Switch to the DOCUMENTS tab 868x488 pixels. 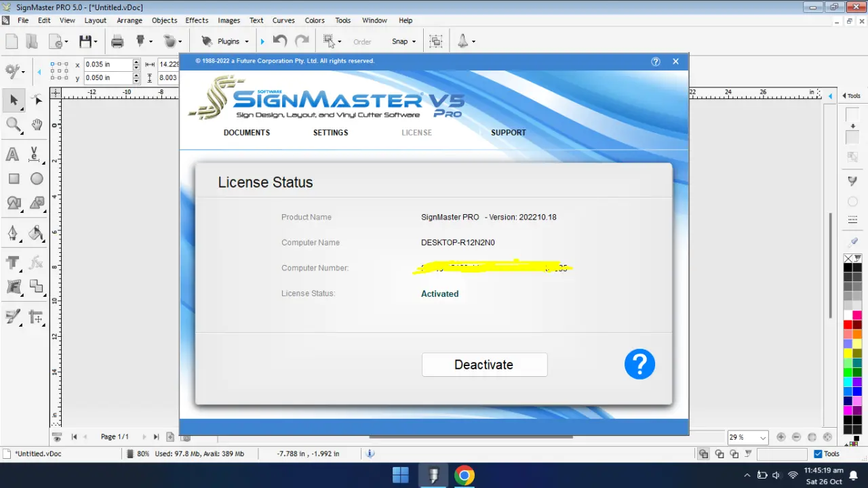[x=247, y=133]
